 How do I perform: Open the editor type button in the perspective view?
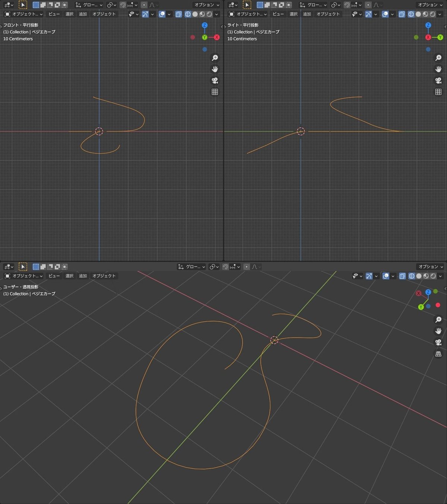point(8,267)
